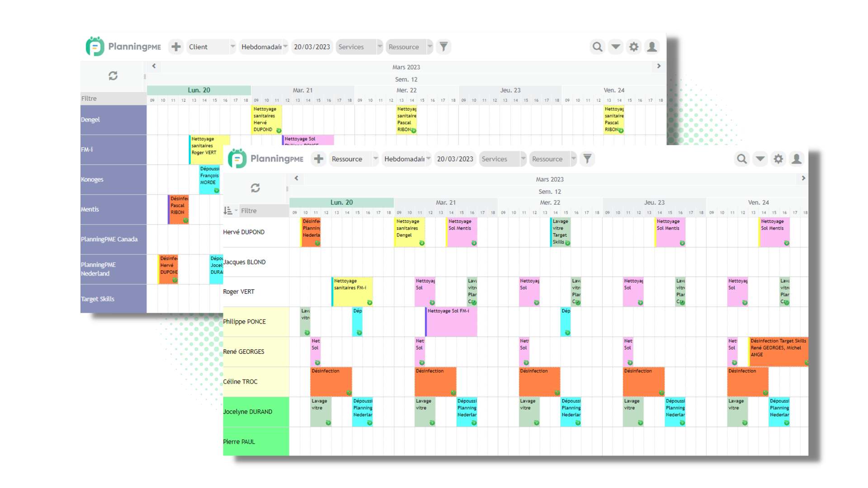Click the Mars 2023 navigation back arrow

coord(155,66)
